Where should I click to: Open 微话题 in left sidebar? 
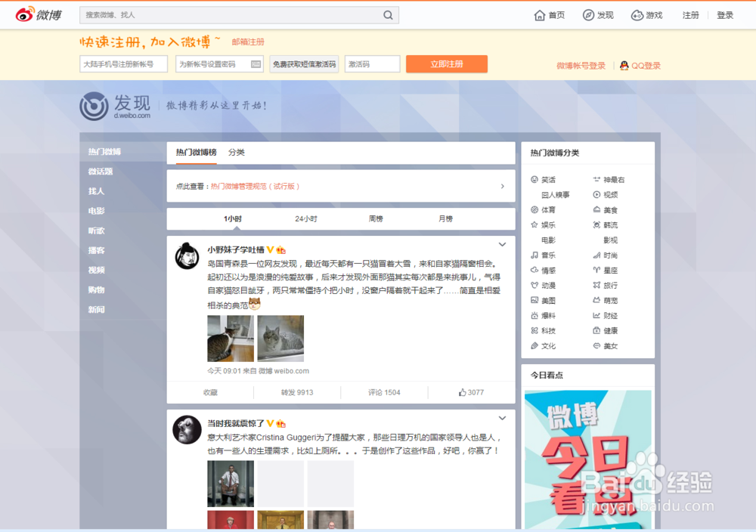point(101,171)
